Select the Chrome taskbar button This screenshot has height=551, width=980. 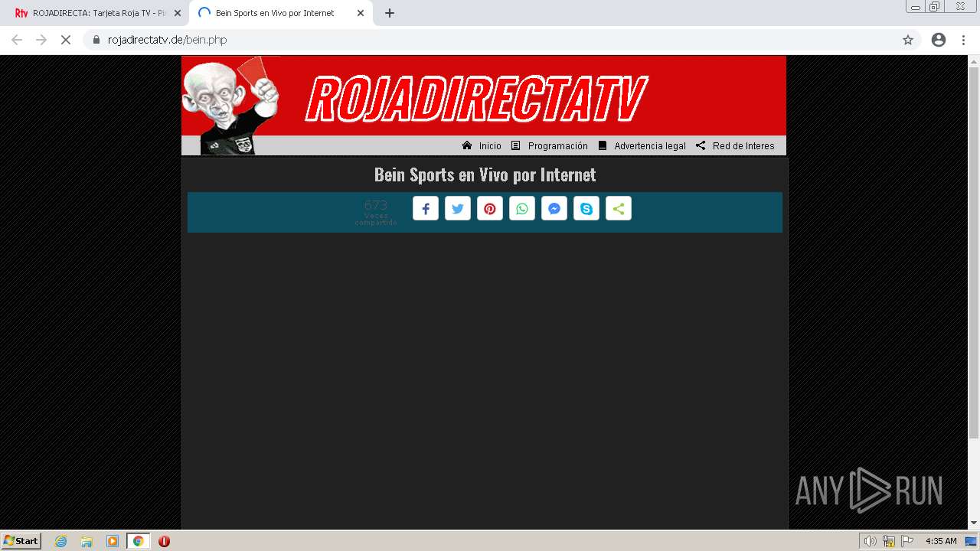pyautogui.click(x=139, y=541)
